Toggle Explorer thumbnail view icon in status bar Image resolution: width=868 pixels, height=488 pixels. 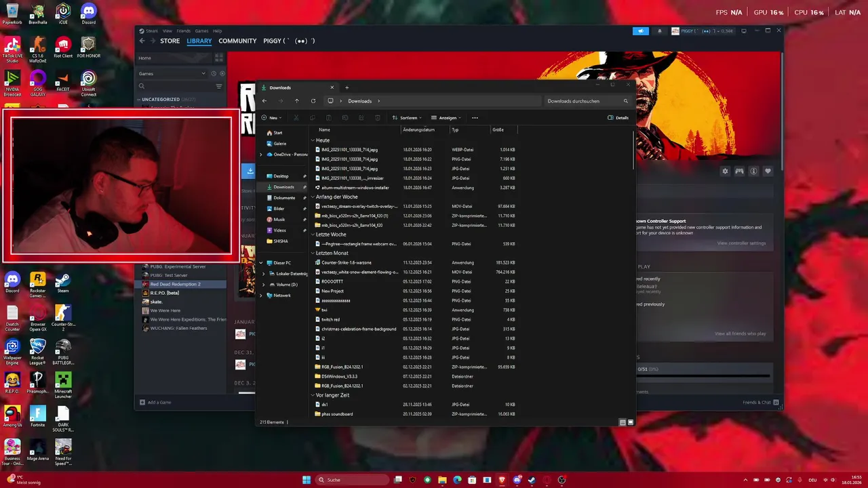[631, 422]
